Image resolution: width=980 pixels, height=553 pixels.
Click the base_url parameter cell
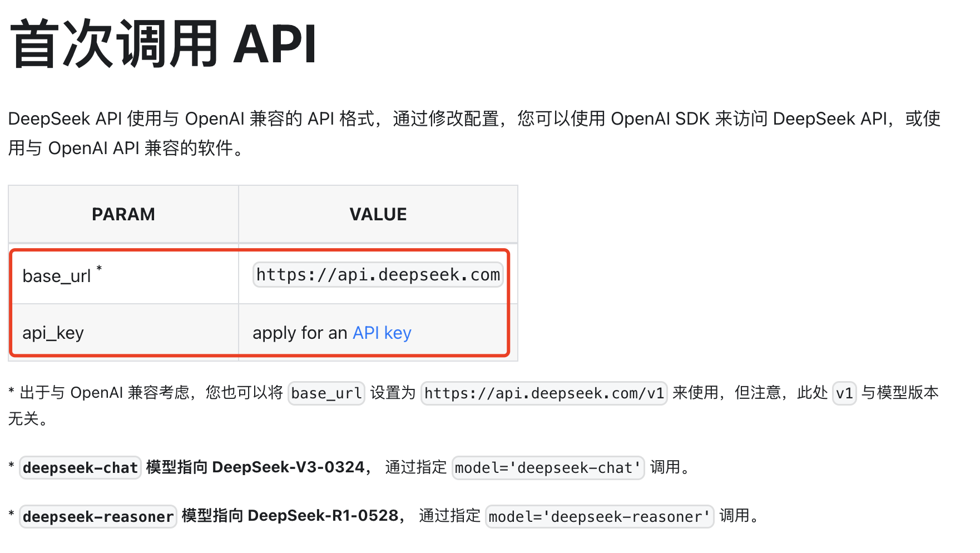coord(123,275)
